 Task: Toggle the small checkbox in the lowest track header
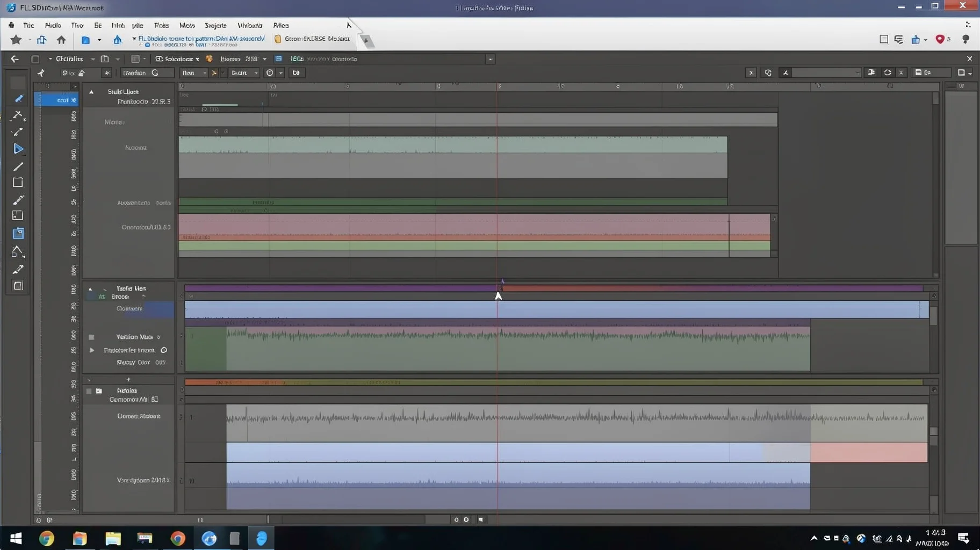click(89, 391)
